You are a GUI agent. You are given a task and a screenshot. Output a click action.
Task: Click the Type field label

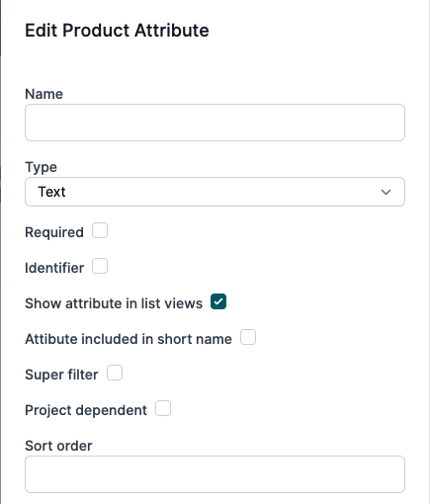[x=41, y=167]
